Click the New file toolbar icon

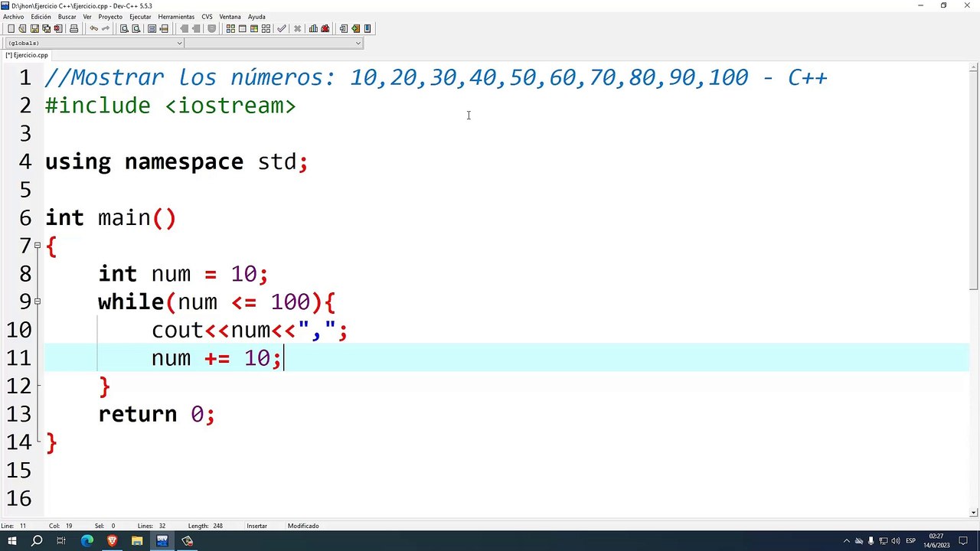point(11,28)
